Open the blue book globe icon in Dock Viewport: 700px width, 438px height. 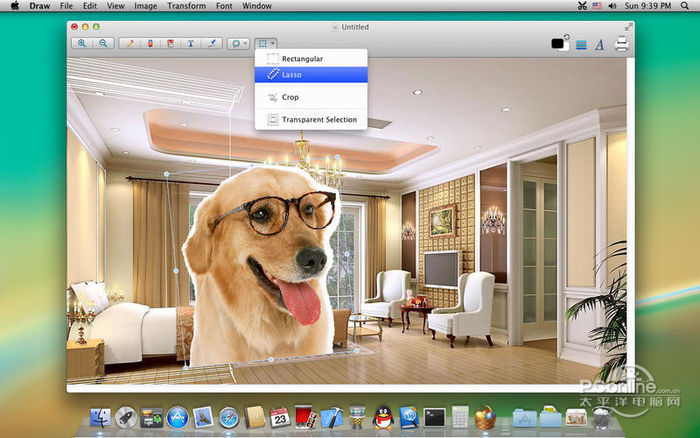click(409, 418)
